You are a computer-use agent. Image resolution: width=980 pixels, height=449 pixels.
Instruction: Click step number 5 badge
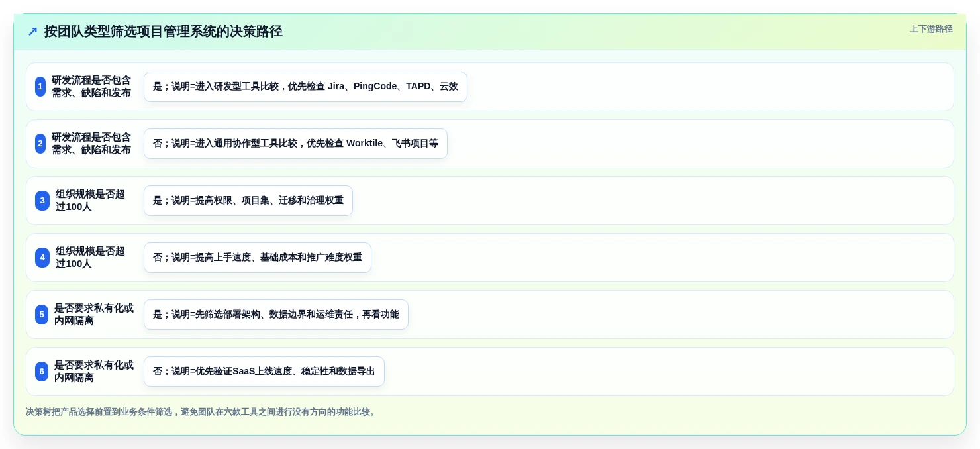[x=42, y=315]
